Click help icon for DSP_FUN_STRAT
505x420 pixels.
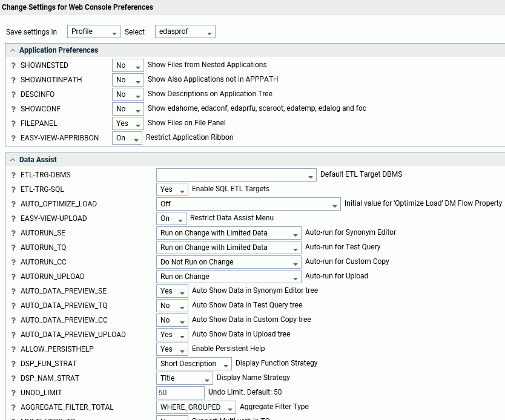tap(13, 364)
